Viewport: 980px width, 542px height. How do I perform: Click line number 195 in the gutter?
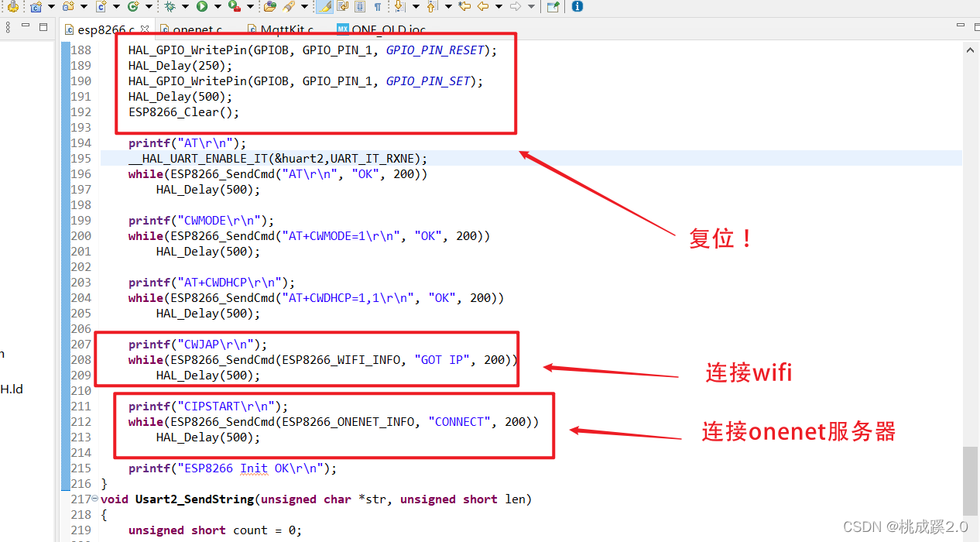[x=81, y=159]
